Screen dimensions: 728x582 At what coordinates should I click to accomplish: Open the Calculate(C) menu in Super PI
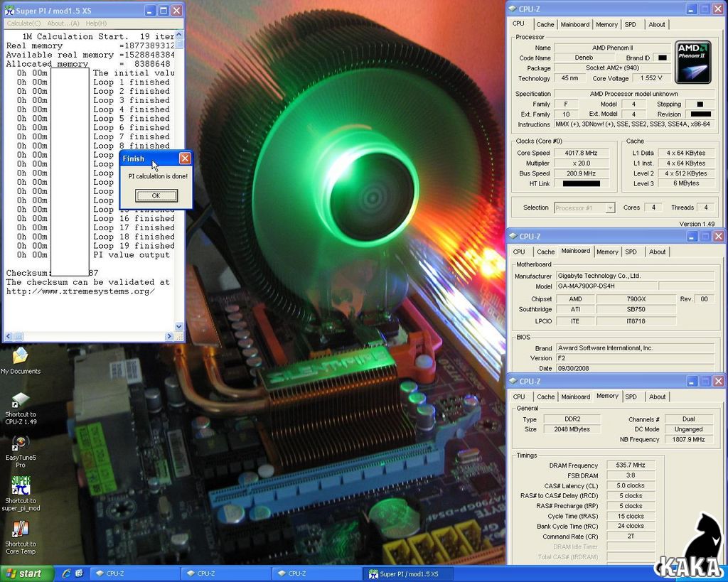[x=23, y=23]
